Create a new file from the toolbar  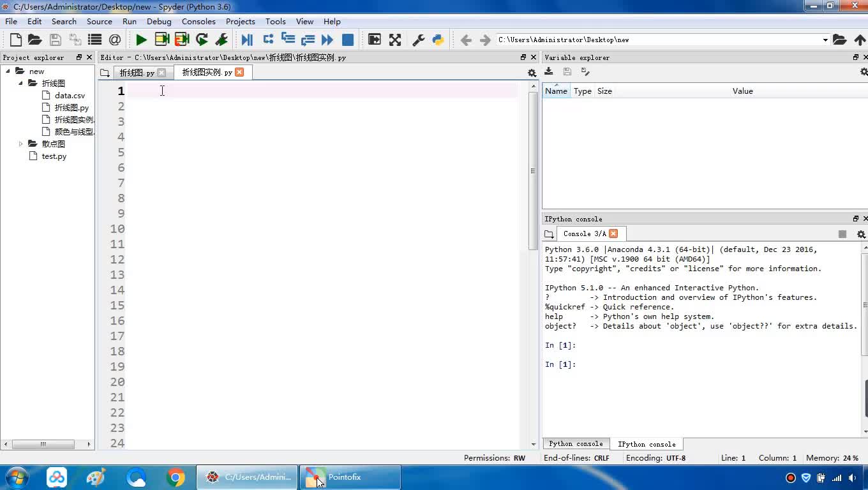click(16, 40)
